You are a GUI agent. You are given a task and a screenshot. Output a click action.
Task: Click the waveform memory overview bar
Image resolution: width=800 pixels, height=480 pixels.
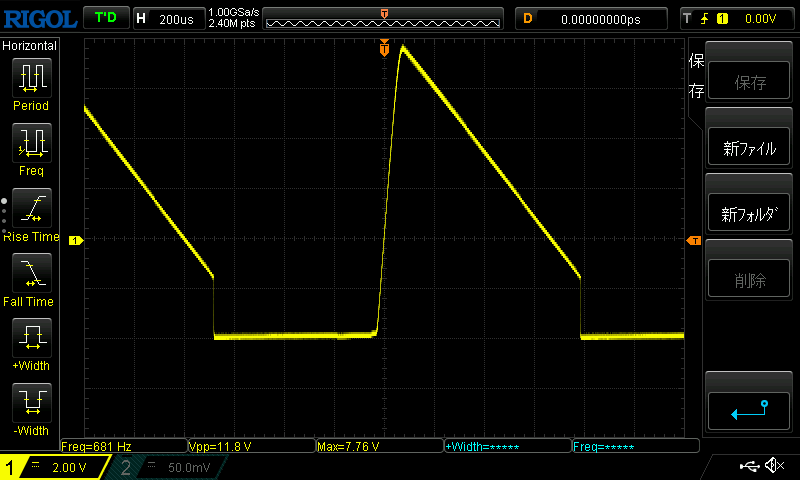pyautogui.click(x=383, y=19)
